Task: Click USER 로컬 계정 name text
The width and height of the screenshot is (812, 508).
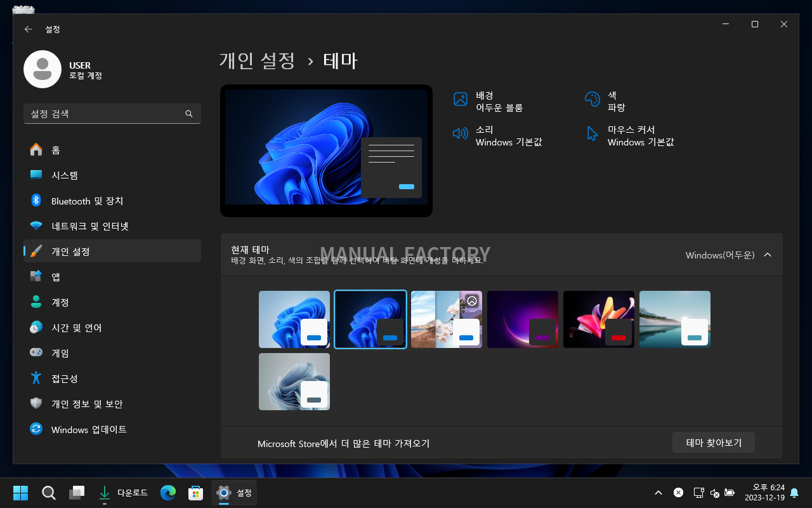Action: [86, 70]
